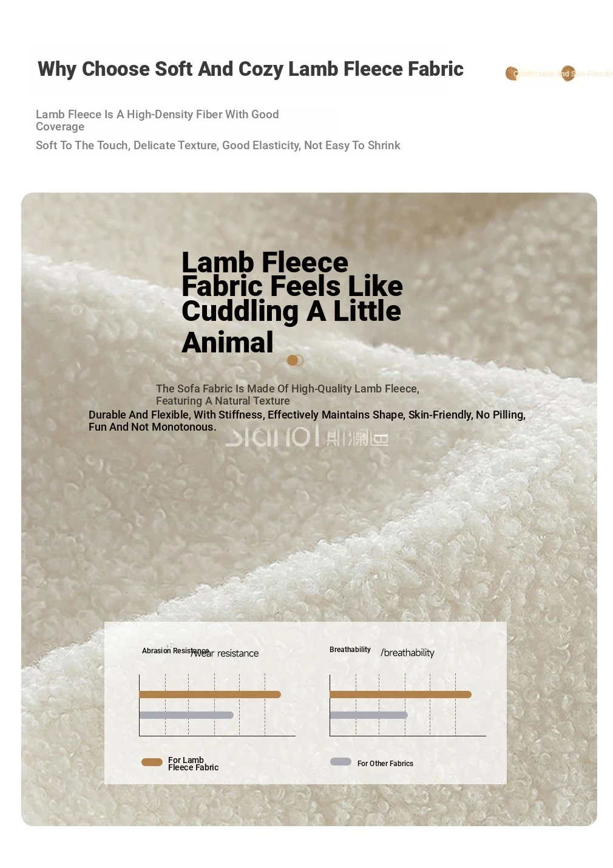Click the Comfortable And Skin-Friendly label
This screenshot has width=613, height=868.
[563, 74]
